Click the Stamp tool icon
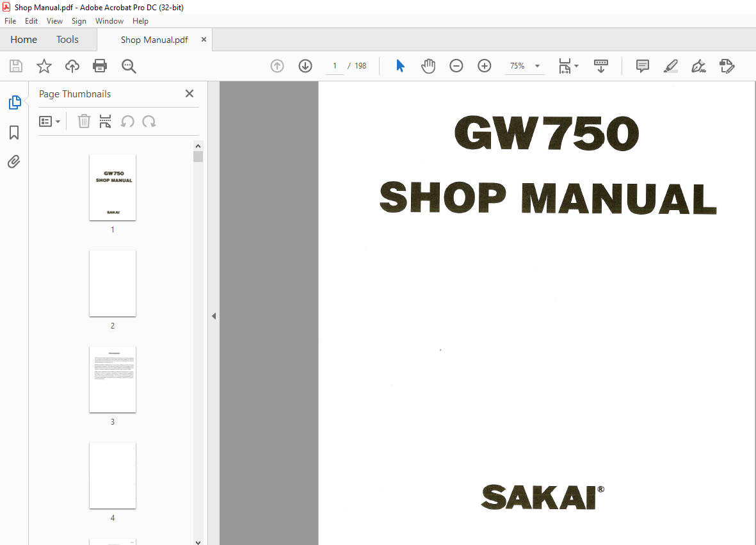This screenshot has height=545, width=756. pos(727,66)
